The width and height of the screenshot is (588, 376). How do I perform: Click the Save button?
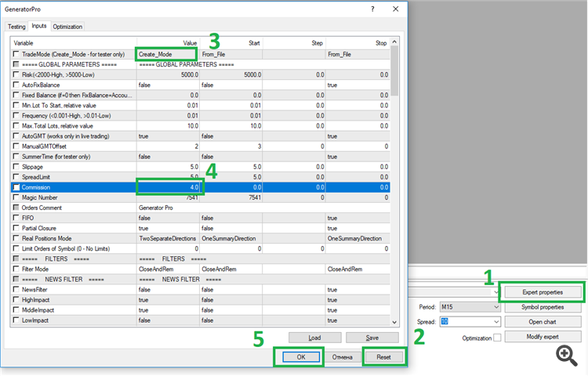pos(372,338)
